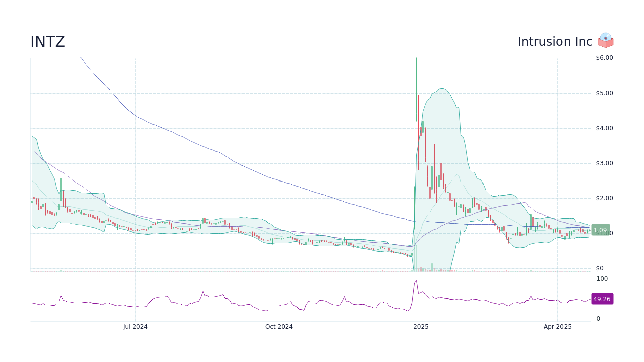The image size is (644, 362).
Task: Click the $6.00 price axis label
Action: pyautogui.click(x=604, y=58)
